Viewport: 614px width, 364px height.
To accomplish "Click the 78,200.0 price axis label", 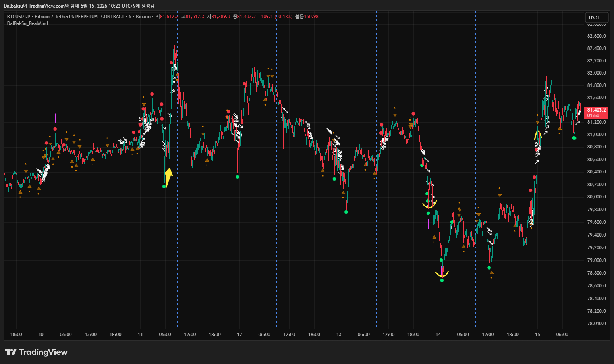I will click(597, 311).
